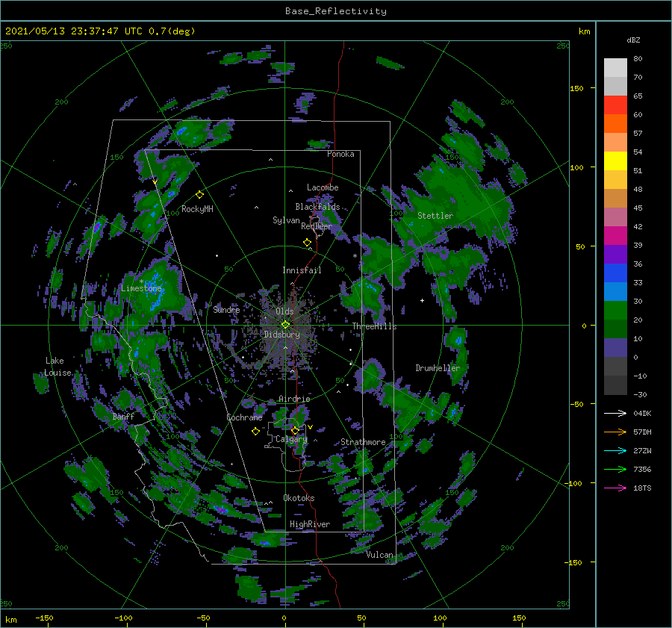Select the mauve 42-45 dBZ color swatch
672x628 pixels.
click(x=615, y=217)
